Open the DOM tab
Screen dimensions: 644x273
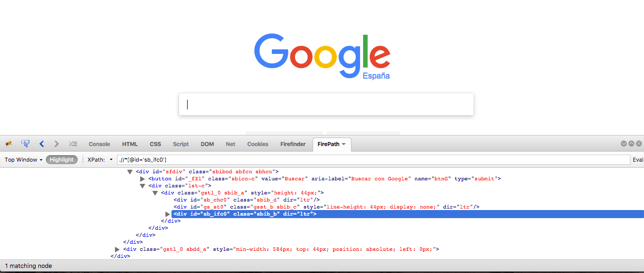207,144
